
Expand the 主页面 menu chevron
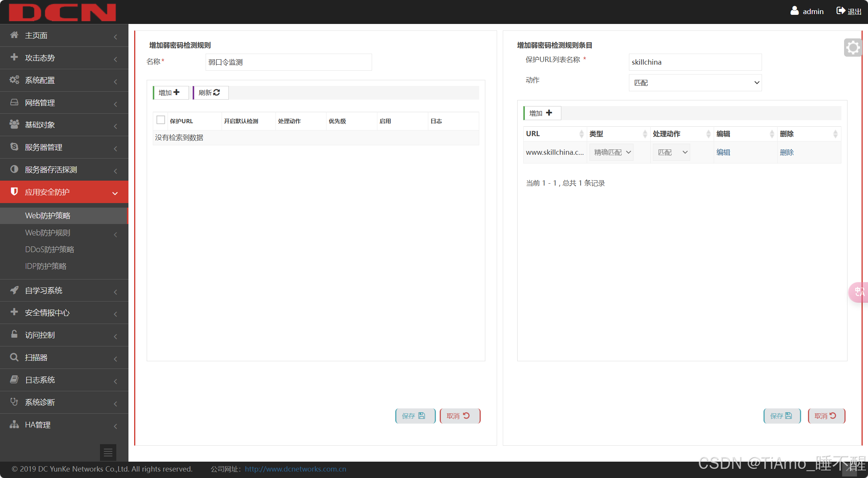tap(115, 37)
